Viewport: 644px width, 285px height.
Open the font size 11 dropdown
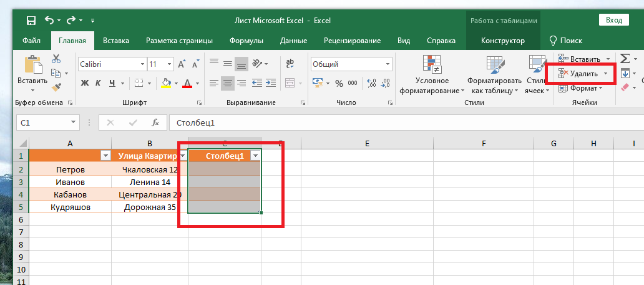tap(170, 64)
